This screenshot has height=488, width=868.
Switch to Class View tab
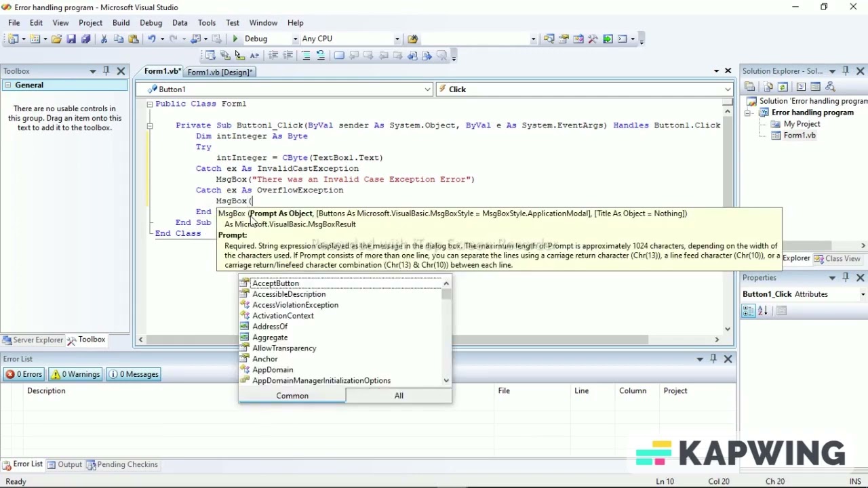[x=837, y=258]
